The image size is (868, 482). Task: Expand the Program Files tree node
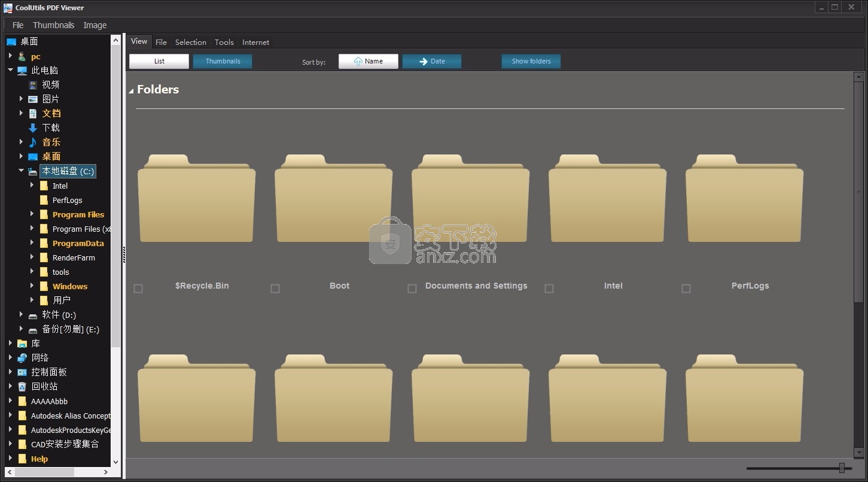pyautogui.click(x=32, y=214)
